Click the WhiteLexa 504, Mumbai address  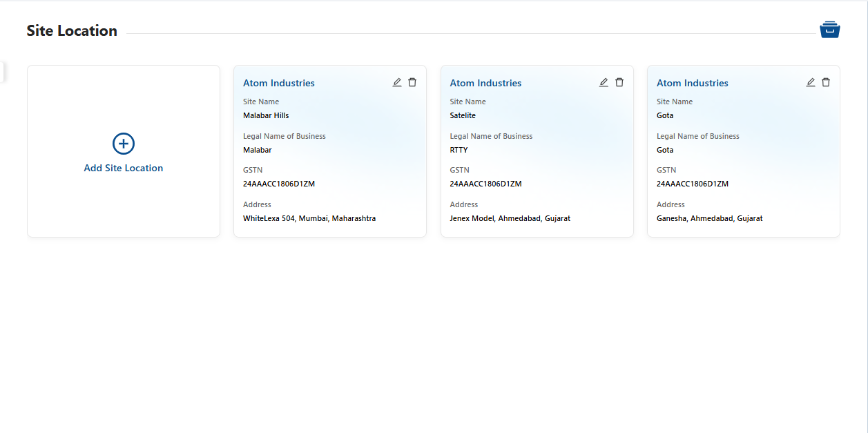coord(309,218)
